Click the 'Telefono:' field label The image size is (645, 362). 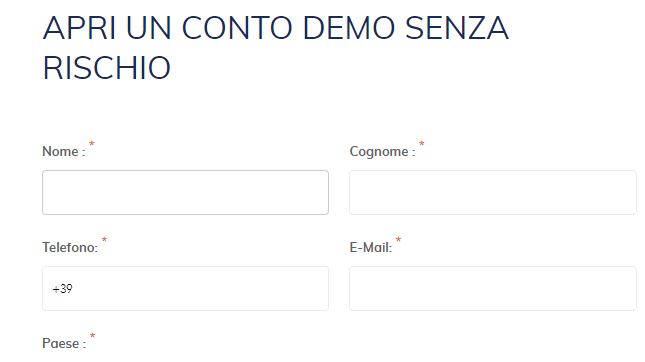pos(70,247)
